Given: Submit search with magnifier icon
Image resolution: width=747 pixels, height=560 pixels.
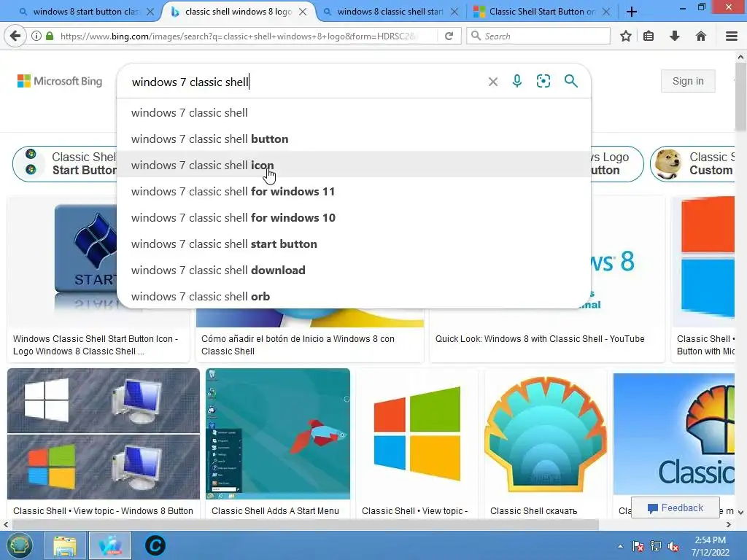Looking at the screenshot, I should pos(570,81).
